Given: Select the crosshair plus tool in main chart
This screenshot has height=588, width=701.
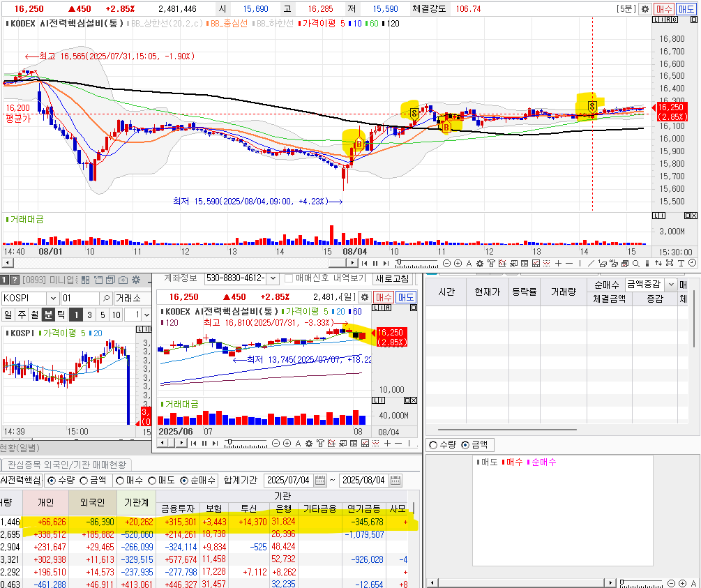Looking at the screenshot, I should coord(558,264).
